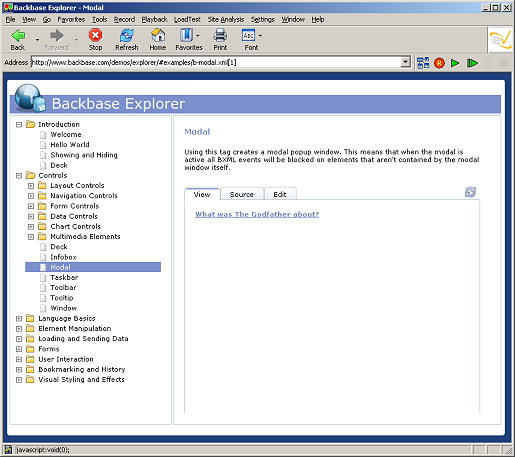Stop page loading with Stop icon
The image size is (515, 457).
coord(95,35)
